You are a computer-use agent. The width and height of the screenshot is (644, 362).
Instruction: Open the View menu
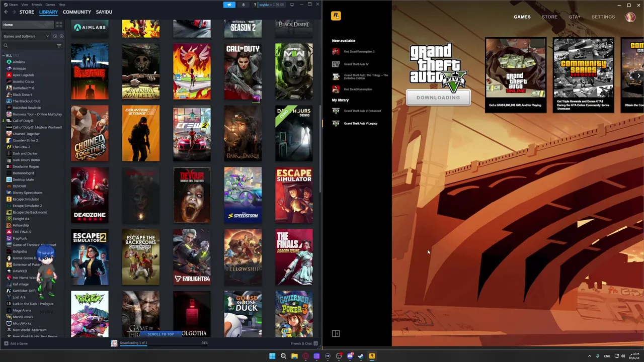click(x=25, y=5)
